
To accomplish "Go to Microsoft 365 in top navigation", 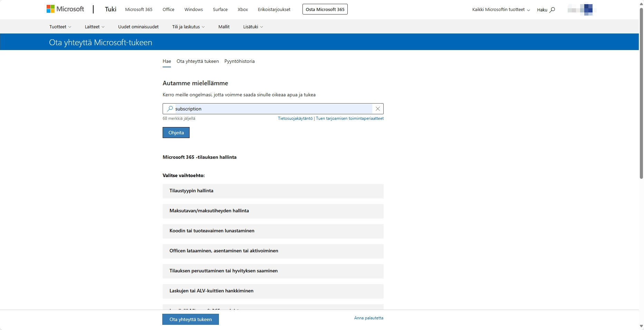I will pyautogui.click(x=139, y=9).
